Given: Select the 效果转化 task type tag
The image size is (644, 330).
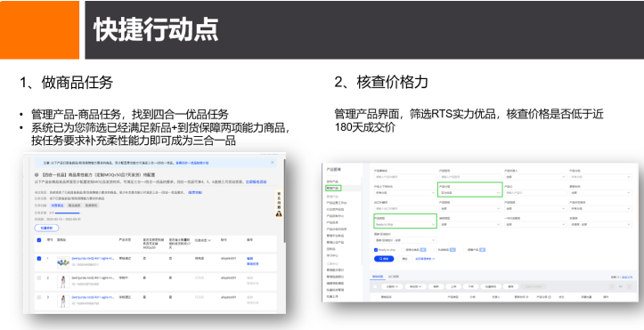Looking at the screenshot, I should (x=91, y=205).
